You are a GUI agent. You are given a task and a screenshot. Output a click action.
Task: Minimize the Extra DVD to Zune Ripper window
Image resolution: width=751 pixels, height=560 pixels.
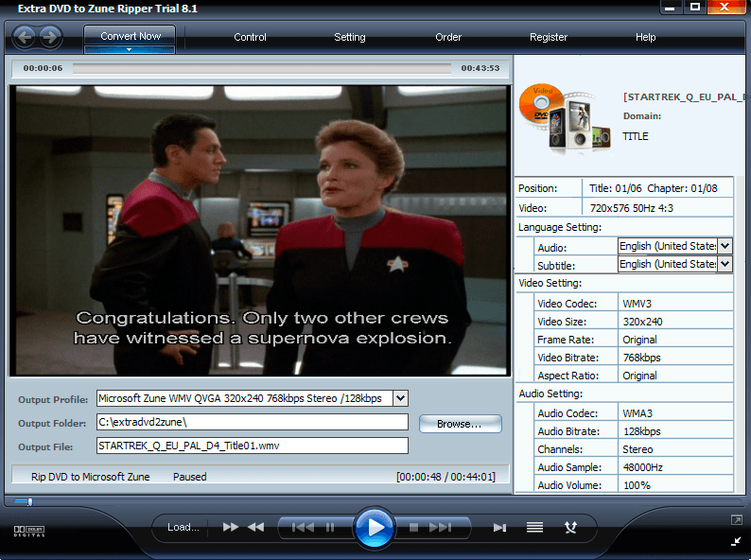(x=670, y=8)
